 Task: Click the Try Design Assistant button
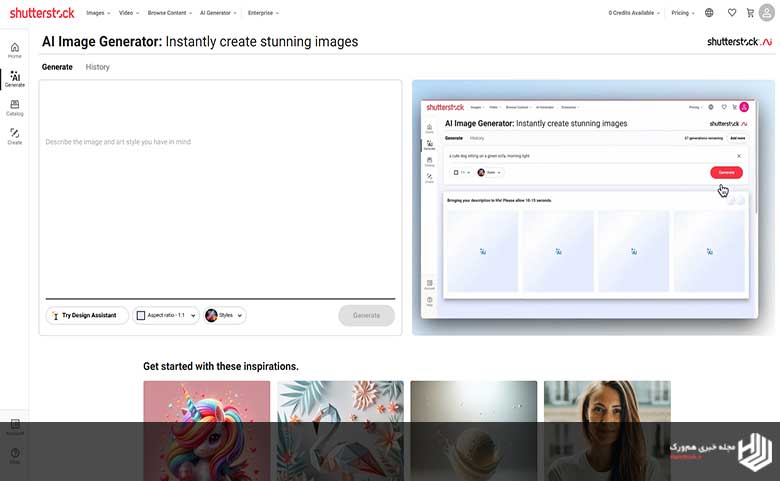pos(87,315)
